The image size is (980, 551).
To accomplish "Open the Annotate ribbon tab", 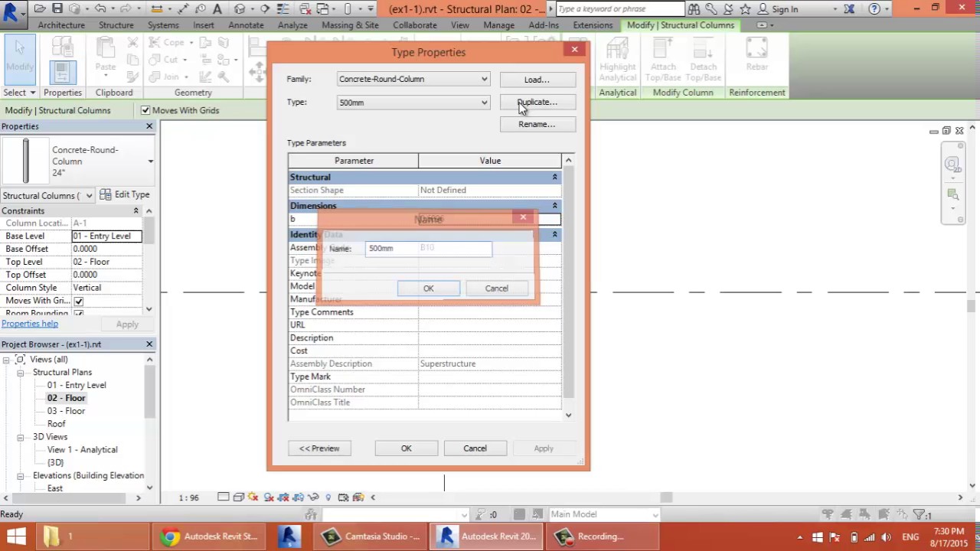I will click(x=246, y=25).
